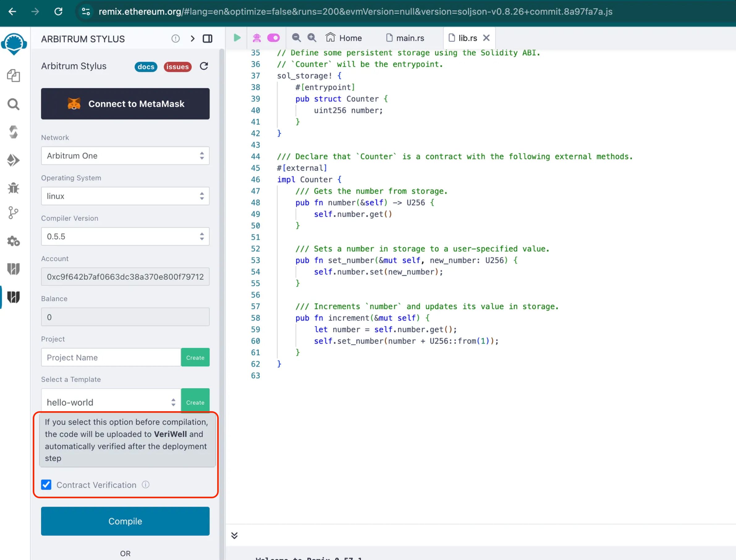This screenshot has width=736, height=560.
Task: Click the blue Compile button
Action: click(125, 521)
